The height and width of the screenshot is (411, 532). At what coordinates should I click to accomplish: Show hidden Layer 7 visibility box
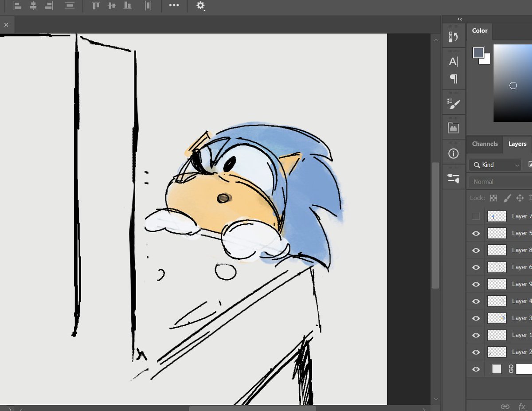pyautogui.click(x=476, y=216)
